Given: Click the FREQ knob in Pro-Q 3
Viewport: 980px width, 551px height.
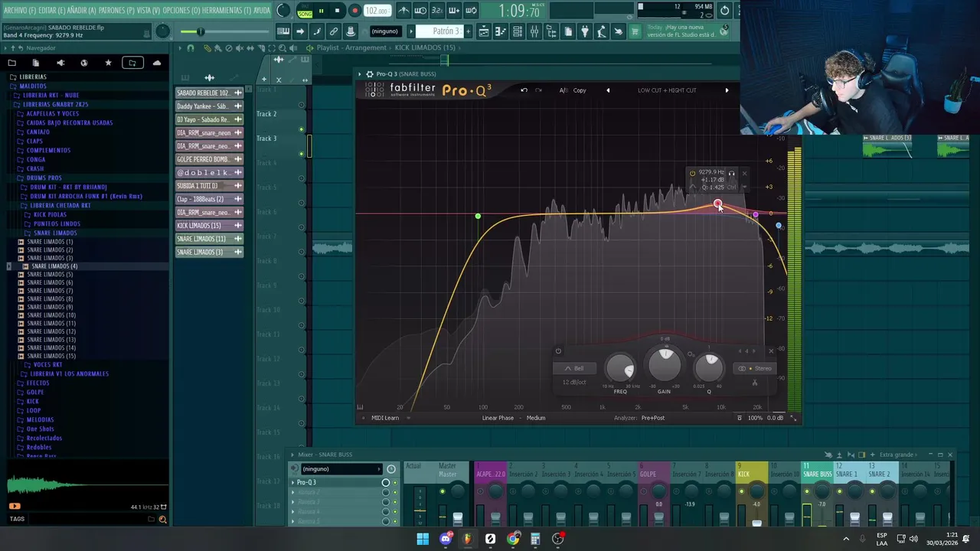Looking at the screenshot, I should click(620, 369).
